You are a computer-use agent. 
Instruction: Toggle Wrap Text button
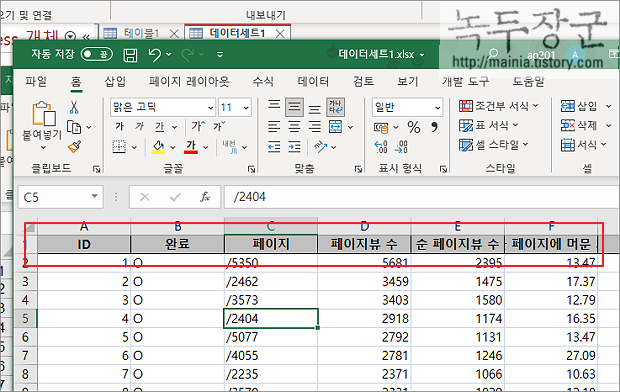(336, 107)
